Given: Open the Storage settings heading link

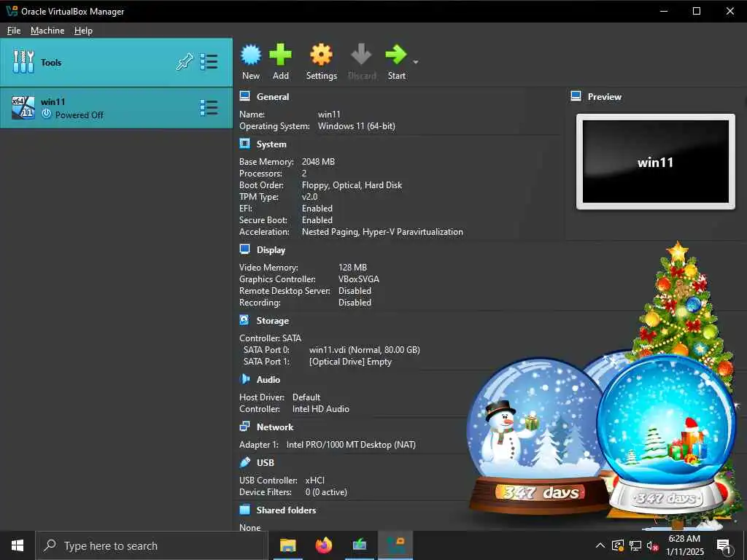Looking at the screenshot, I should click(x=273, y=321).
